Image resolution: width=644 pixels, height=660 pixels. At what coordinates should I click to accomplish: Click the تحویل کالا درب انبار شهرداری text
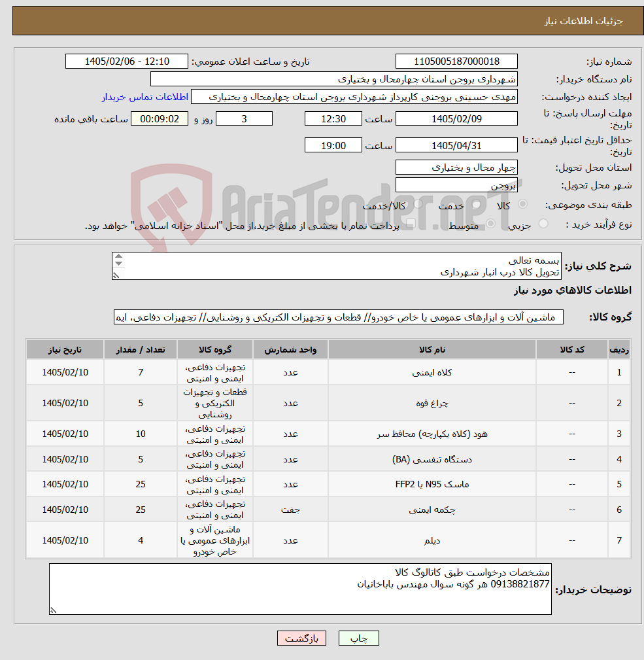500,273
